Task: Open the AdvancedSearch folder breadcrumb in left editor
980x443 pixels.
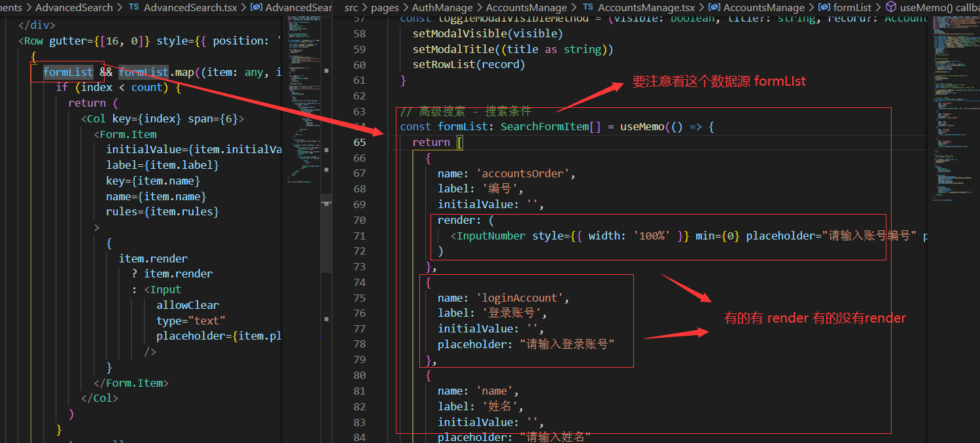Action: (x=73, y=8)
